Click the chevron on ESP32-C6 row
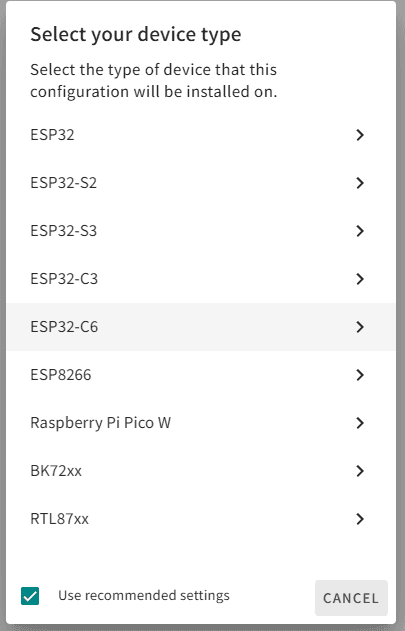Viewport: 405px width, 631px height. (360, 327)
